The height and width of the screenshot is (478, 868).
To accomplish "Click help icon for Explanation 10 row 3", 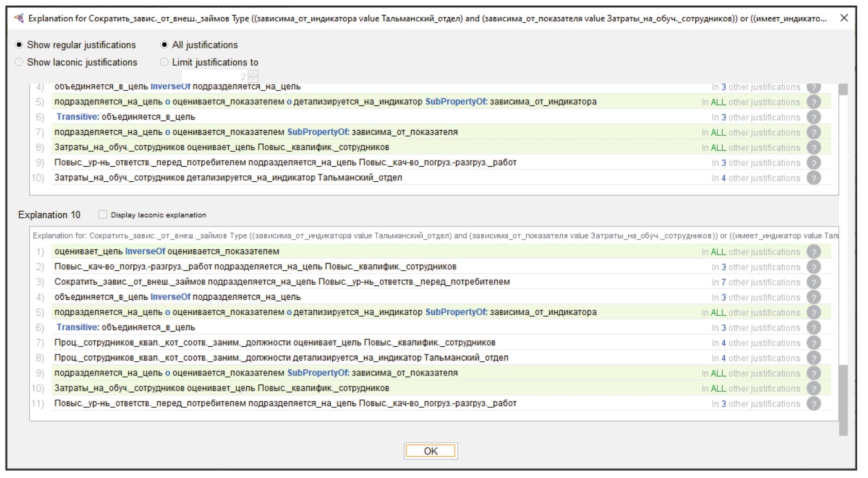I will (x=813, y=282).
